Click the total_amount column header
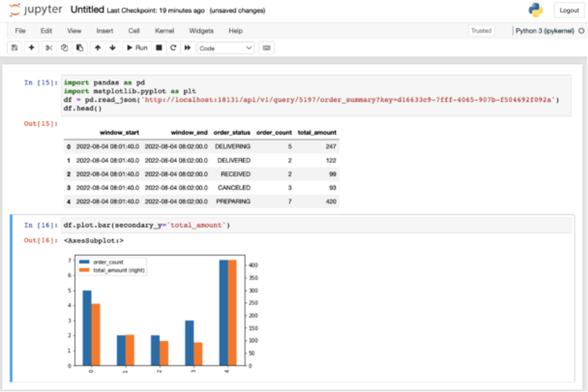 coord(317,132)
